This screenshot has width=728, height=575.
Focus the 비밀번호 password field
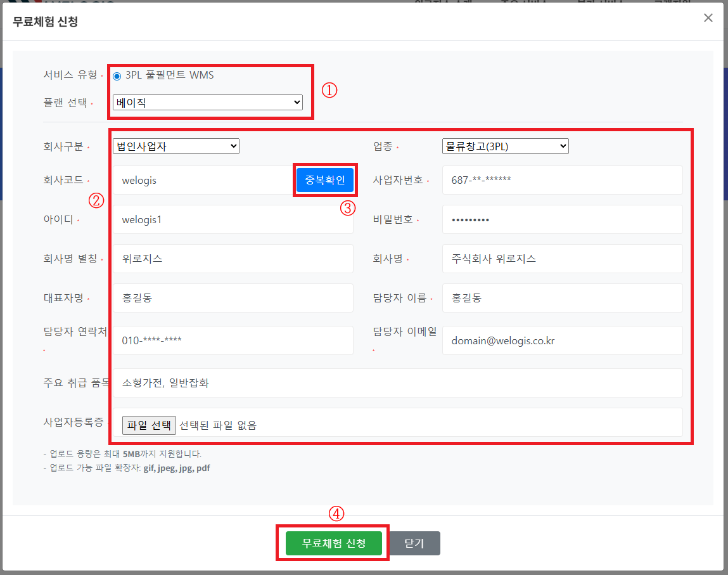point(561,219)
